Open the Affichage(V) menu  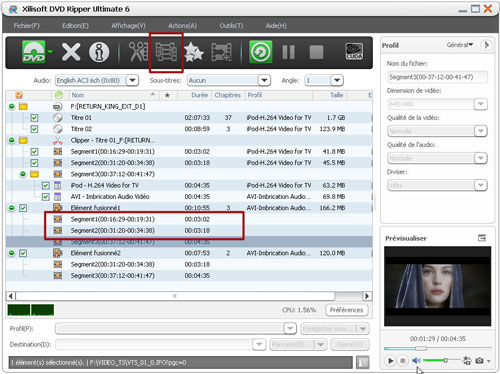(128, 26)
